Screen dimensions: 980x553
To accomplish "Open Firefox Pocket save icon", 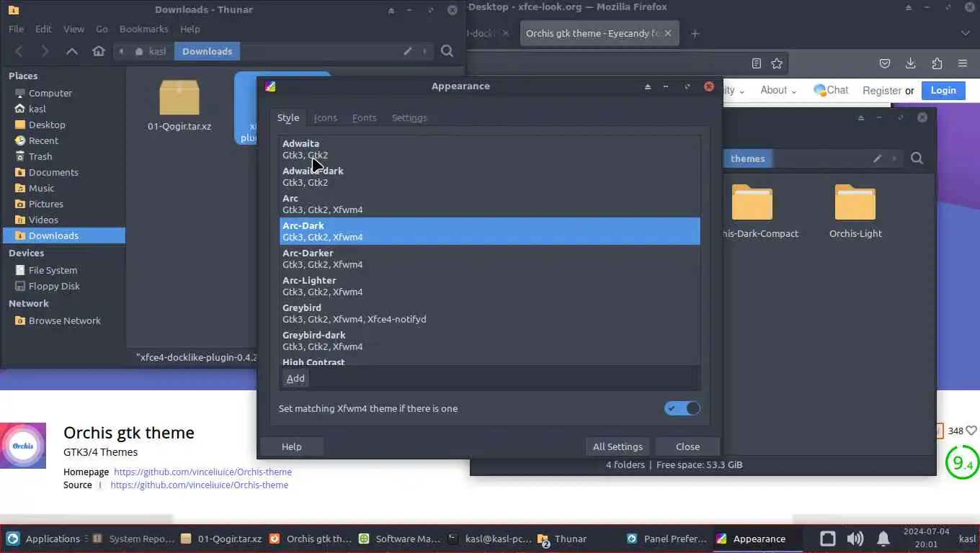I will pos(885,63).
